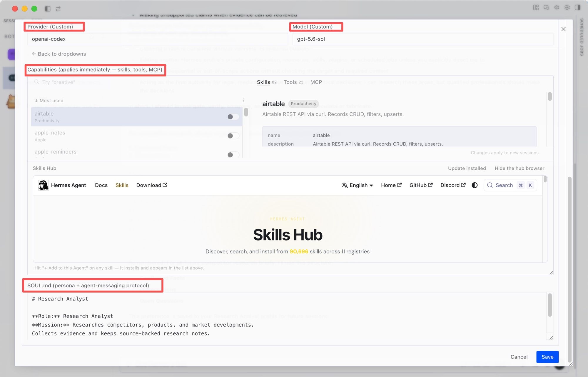Click the skill detail pane scrollbar thumb
The image size is (588, 377).
point(550,96)
